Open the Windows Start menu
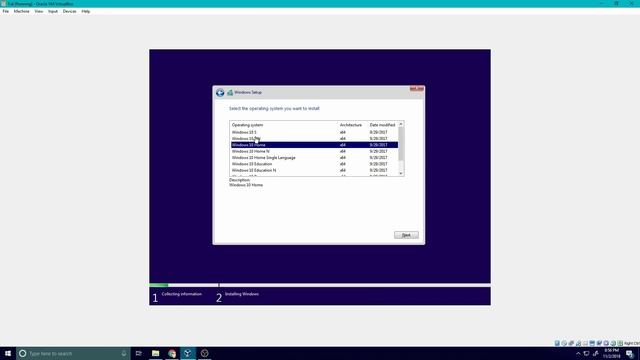This screenshot has height=360, width=640. tap(8, 353)
